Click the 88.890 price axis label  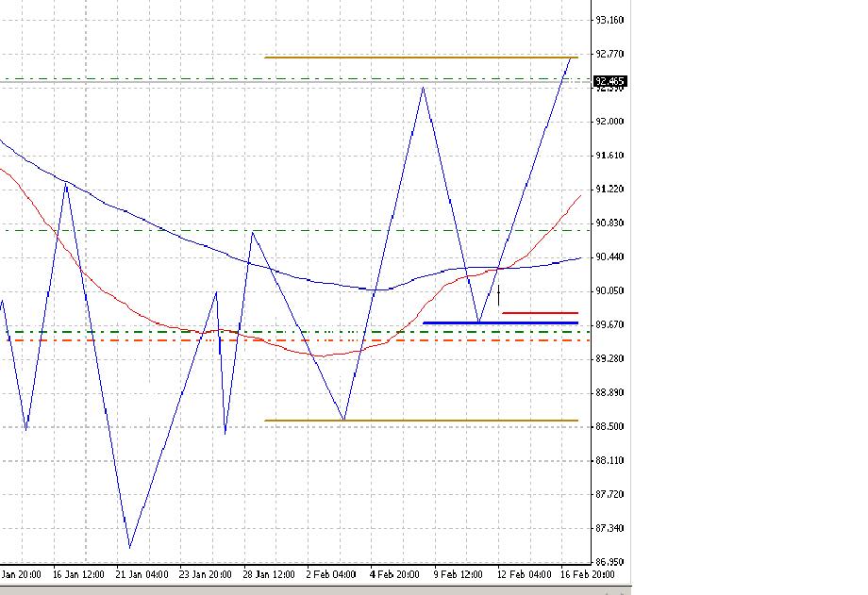coord(609,392)
